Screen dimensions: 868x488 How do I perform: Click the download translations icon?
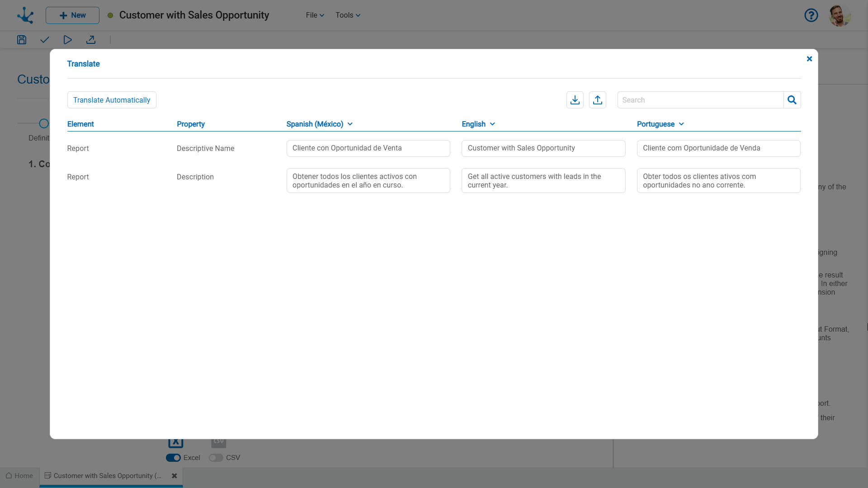[575, 100]
